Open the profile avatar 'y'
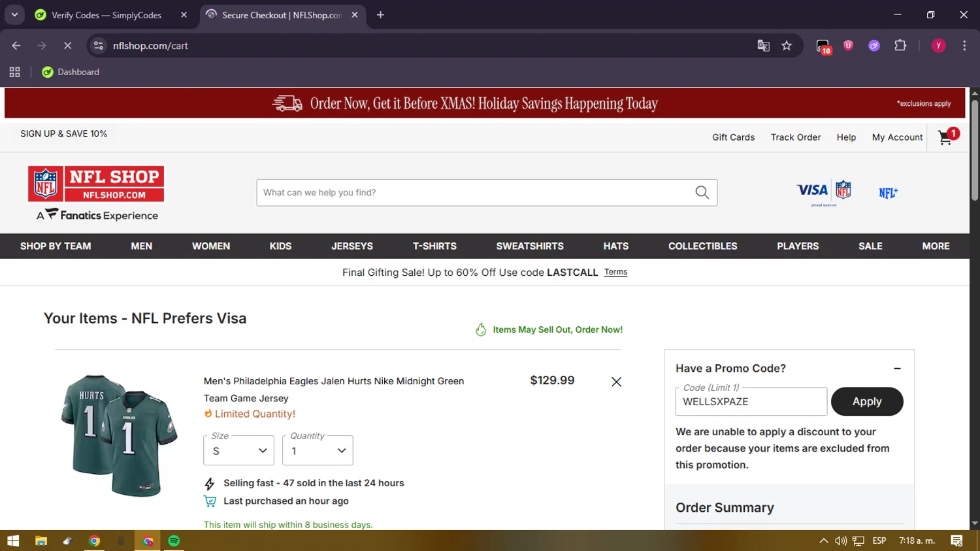Viewport: 980px width, 551px height. pyautogui.click(x=938, y=46)
